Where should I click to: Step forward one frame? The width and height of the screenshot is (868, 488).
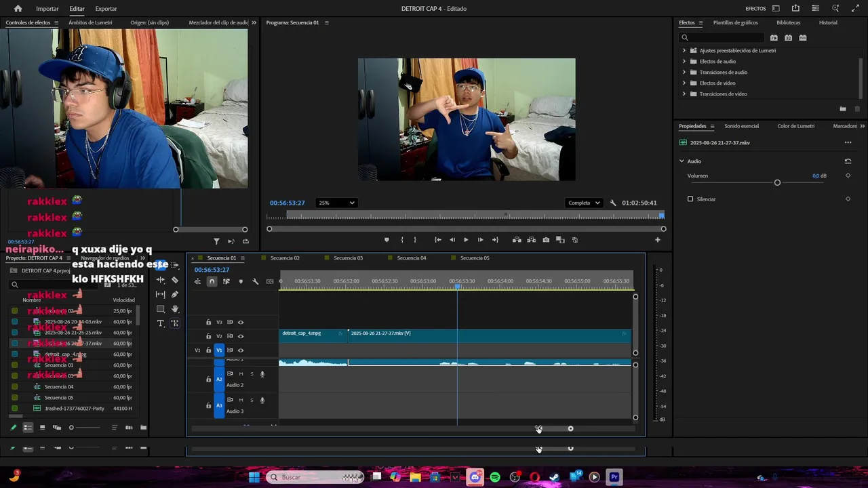(x=480, y=240)
